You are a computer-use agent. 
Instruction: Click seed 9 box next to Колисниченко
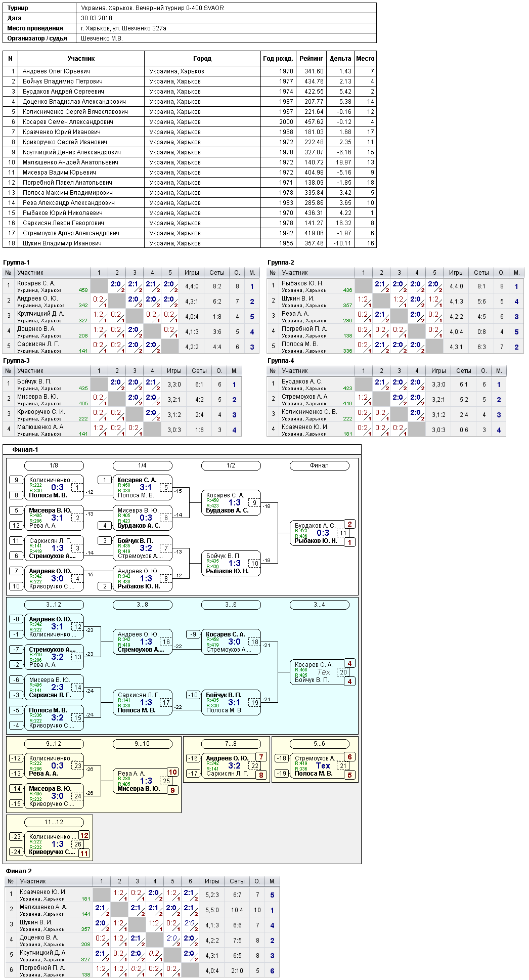(x=16, y=480)
